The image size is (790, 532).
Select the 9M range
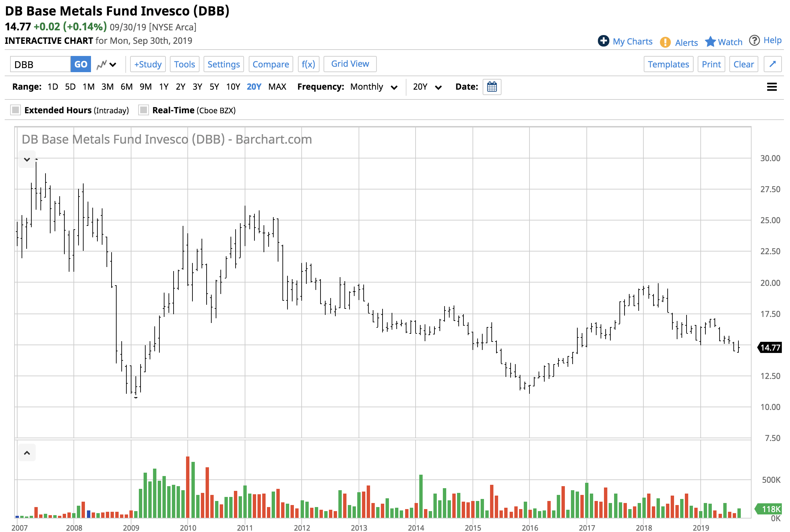coord(146,87)
